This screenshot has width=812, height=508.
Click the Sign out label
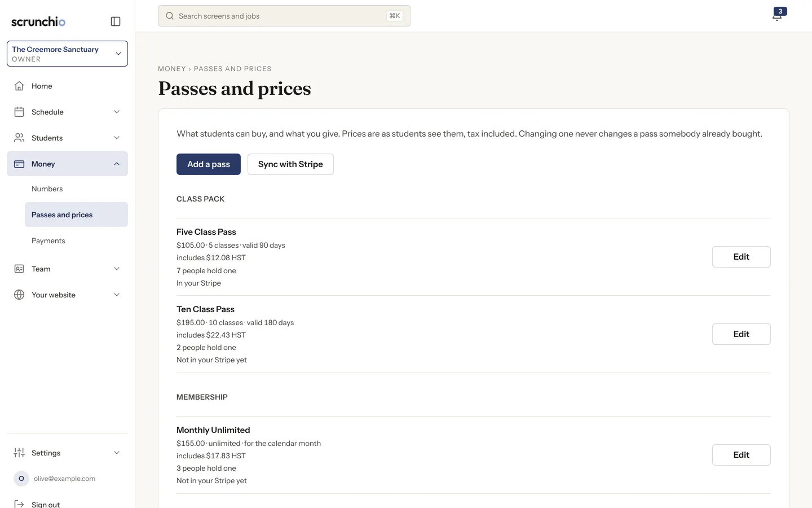point(46,504)
